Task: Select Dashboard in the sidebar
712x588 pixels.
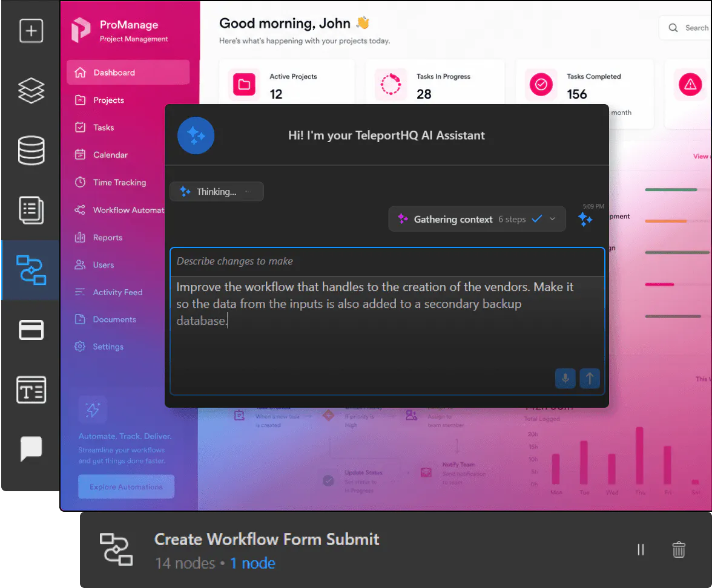Action: [x=128, y=73]
